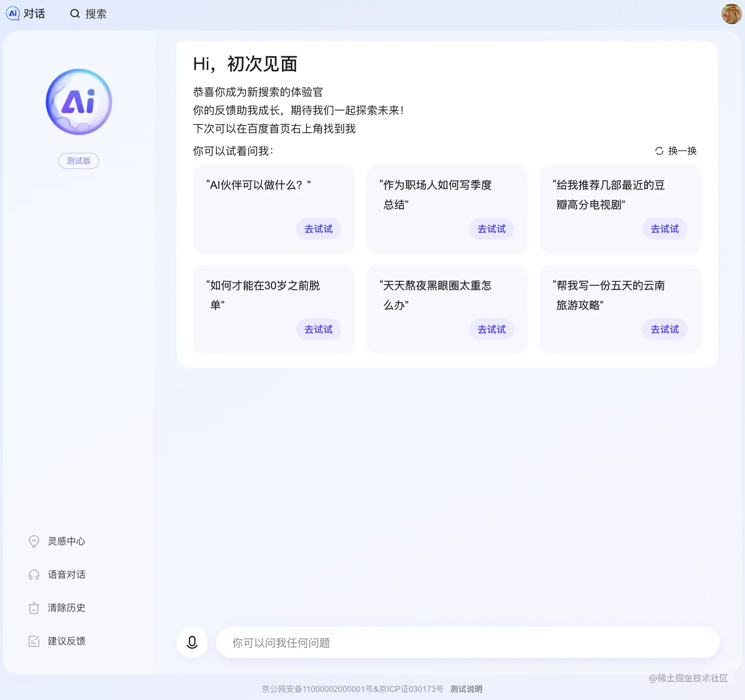Click the refresh icon next to 换一换

point(659,151)
